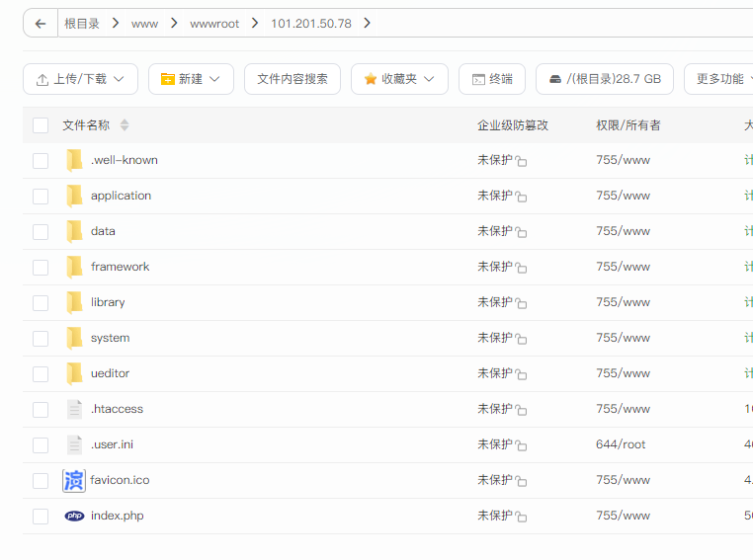Open the ueditor folder icon
The height and width of the screenshot is (560, 753).
click(74, 373)
